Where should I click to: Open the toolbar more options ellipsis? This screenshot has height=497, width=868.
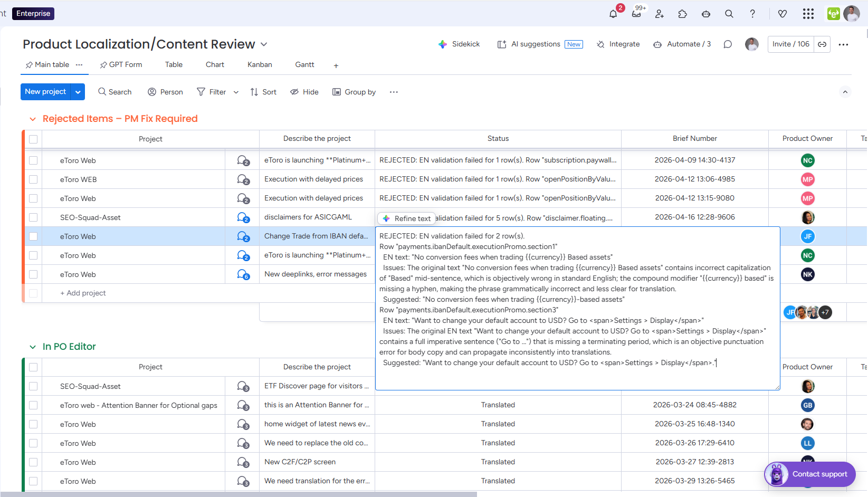click(394, 92)
